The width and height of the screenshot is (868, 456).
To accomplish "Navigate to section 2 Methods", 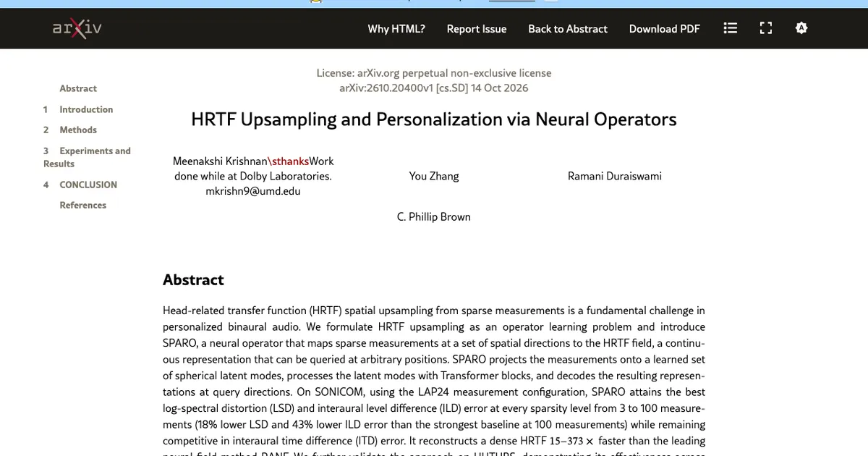I will pos(78,130).
